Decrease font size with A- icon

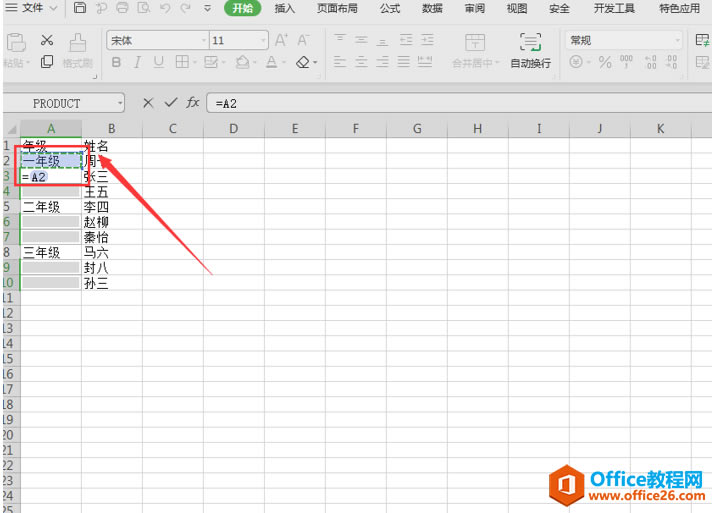click(x=303, y=40)
